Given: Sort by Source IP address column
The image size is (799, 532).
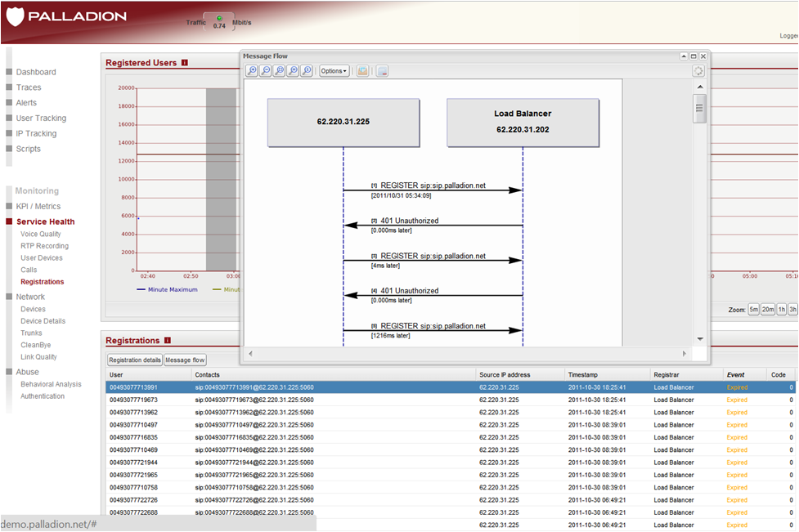Looking at the screenshot, I should 520,375.
